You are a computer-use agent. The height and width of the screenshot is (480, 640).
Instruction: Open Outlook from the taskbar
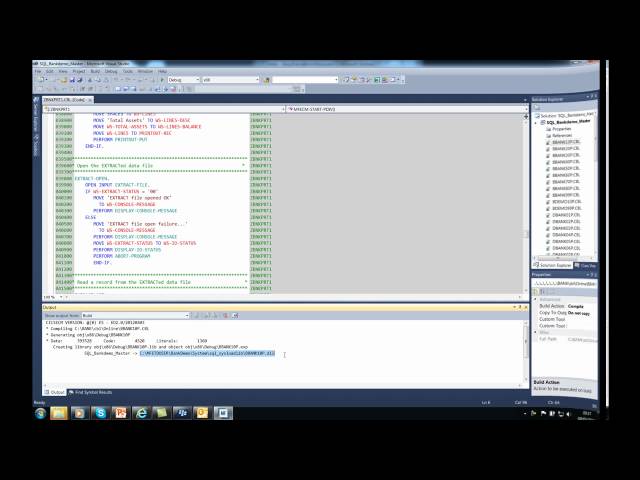coord(202,413)
